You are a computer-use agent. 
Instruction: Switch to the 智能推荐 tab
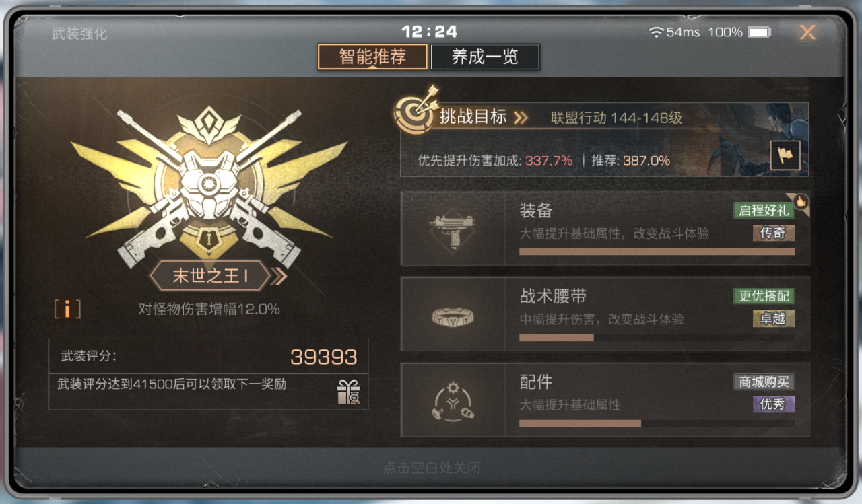[x=372, y=57]
